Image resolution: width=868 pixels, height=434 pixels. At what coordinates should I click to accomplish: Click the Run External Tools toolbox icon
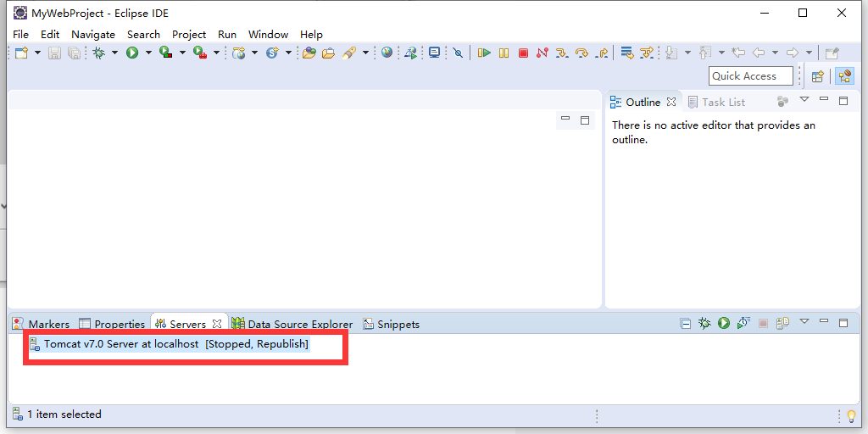pyautogui.click(x=199, y=53)
